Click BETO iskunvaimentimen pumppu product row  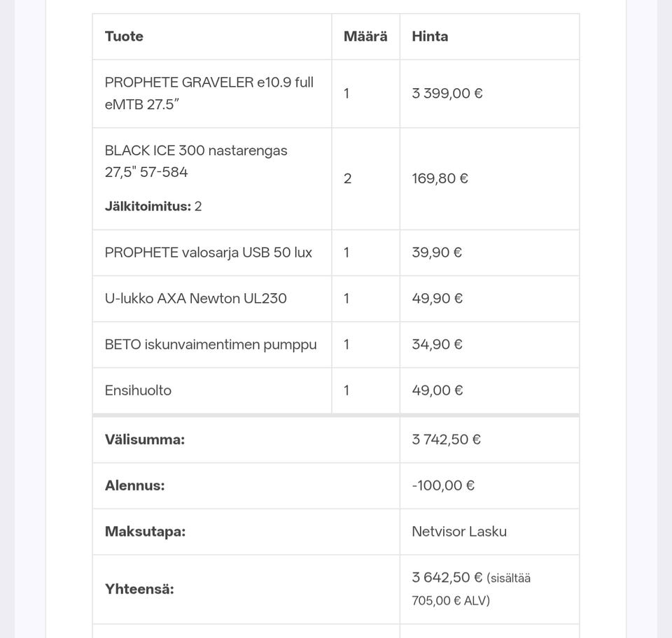[x=211, y=345]
